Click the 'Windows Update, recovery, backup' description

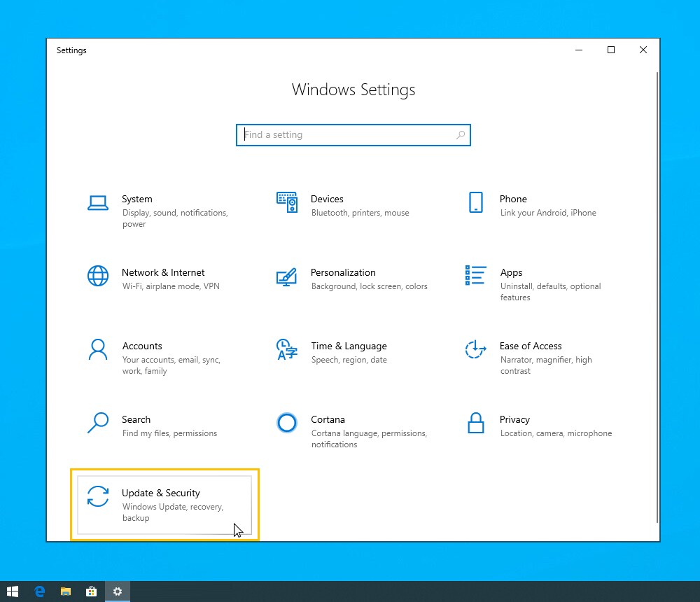click(173, 512)
